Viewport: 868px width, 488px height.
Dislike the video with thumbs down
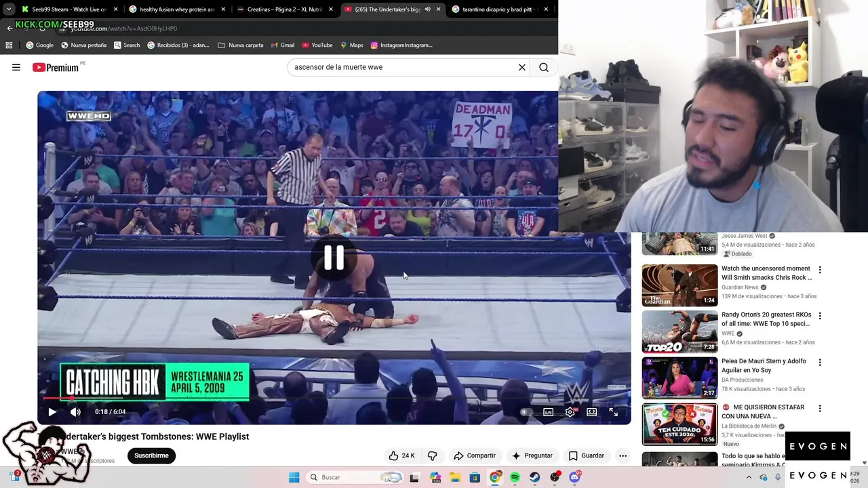coord(432,455)
